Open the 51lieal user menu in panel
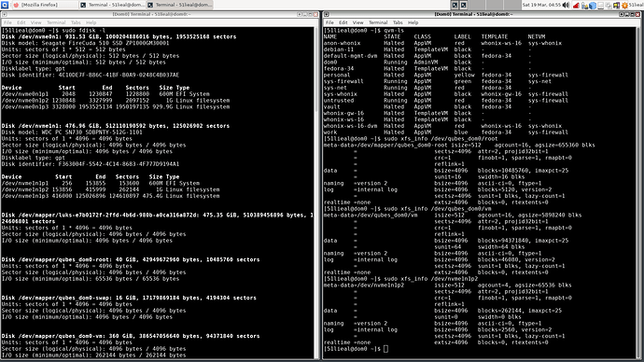 pyautogui.click(x=637, y=5)
